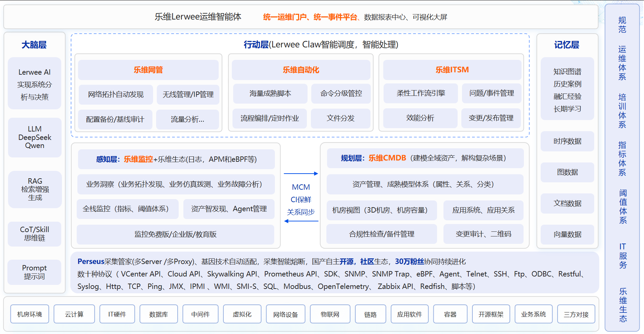644x334 pixels.
Task: Click the 记忆层 heading
Action: 567,45
